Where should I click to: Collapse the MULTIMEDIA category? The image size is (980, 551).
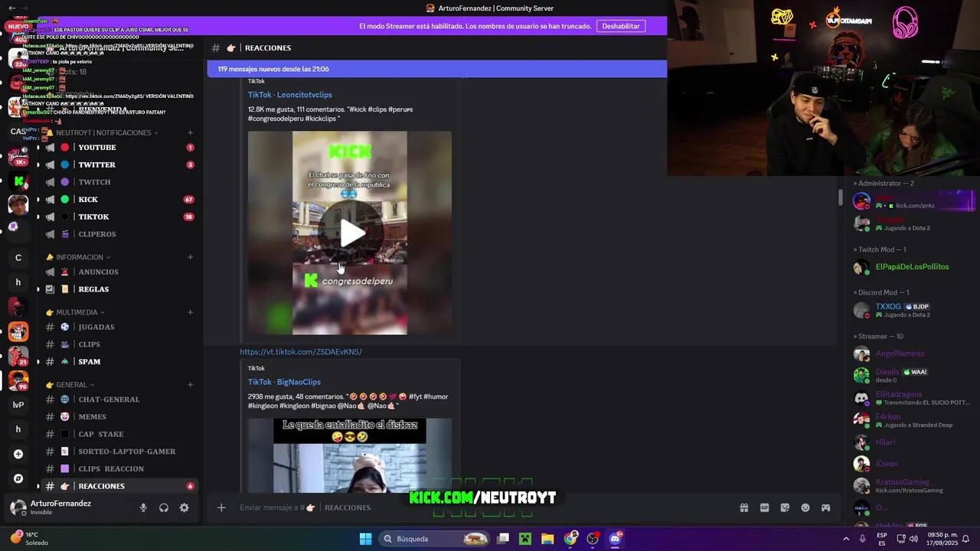76,312
